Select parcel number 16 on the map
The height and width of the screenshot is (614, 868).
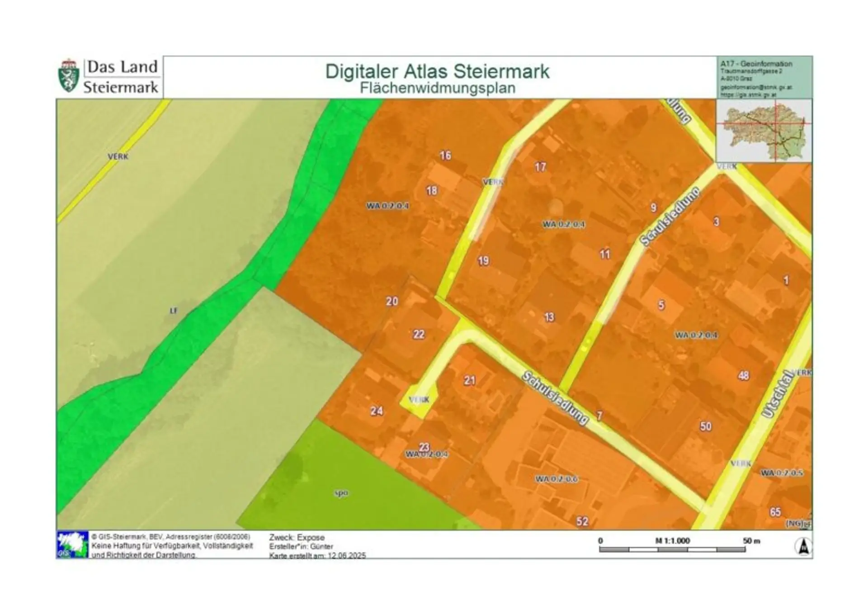445,156
